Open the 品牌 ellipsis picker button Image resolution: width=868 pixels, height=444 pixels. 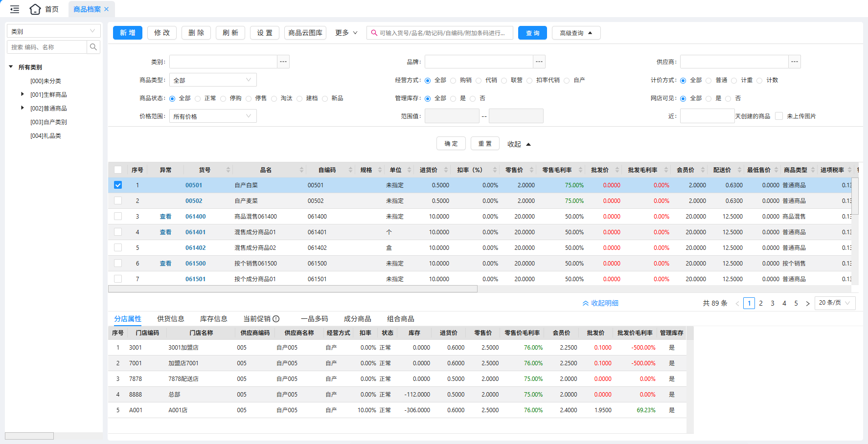(539, 62)
